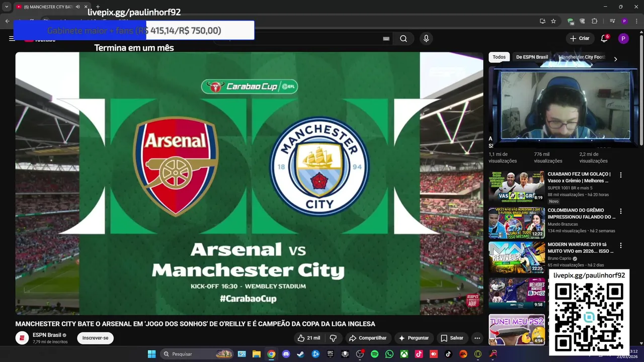Click the Mundo Brazucas channel name
This screenshot has height=362, width=644.
pos(562,224)
